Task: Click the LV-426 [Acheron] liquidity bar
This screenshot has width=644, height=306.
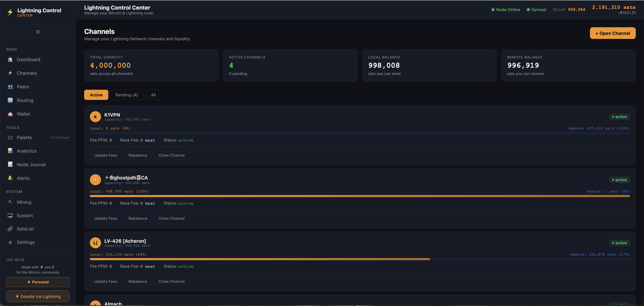Action: coord(360,259)
